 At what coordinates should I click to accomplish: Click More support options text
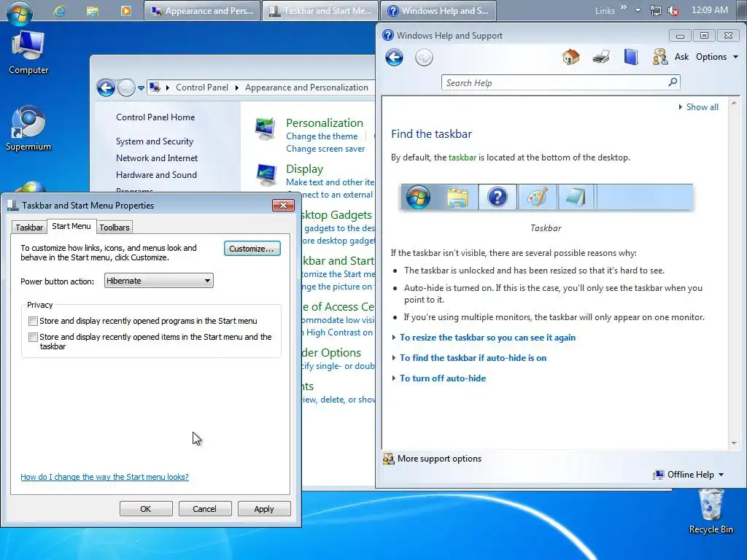pos(439,459)
